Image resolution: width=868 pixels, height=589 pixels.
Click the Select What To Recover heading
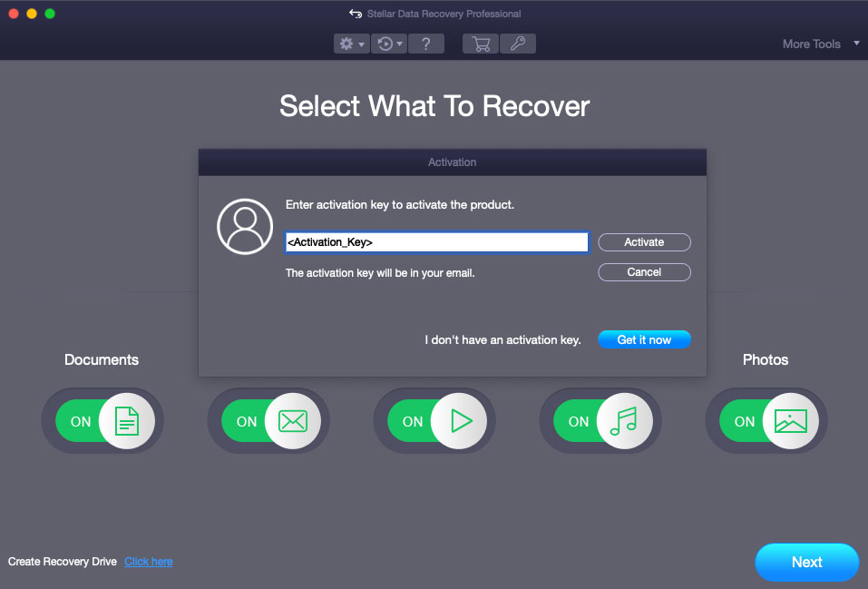coord(434,106)
